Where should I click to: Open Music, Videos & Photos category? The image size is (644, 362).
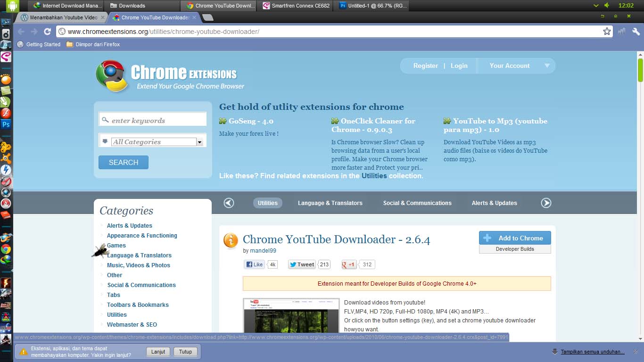pos(139,265)
